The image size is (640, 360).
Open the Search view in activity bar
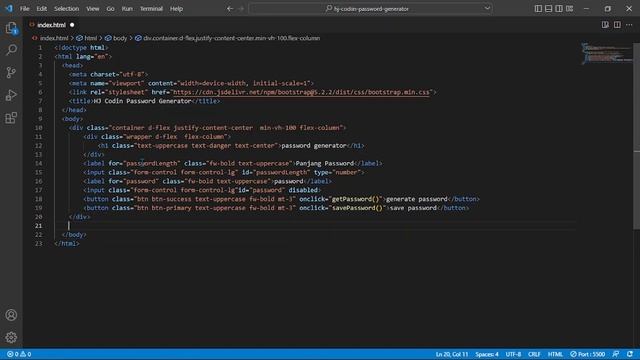point(11,50)
